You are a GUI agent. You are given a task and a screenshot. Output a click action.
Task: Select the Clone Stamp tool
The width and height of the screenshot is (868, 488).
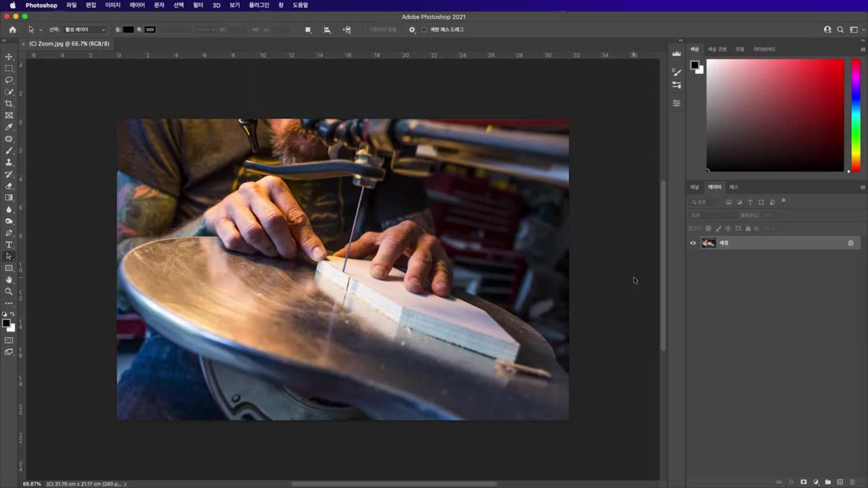point(9,162)
